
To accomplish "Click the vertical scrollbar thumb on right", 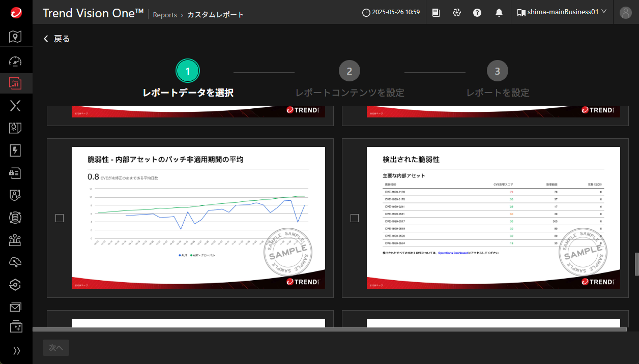I will point(636,264).
